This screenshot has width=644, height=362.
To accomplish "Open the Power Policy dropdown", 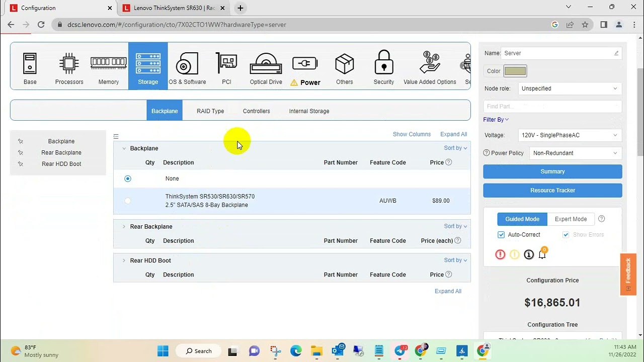I will (576, 153).
